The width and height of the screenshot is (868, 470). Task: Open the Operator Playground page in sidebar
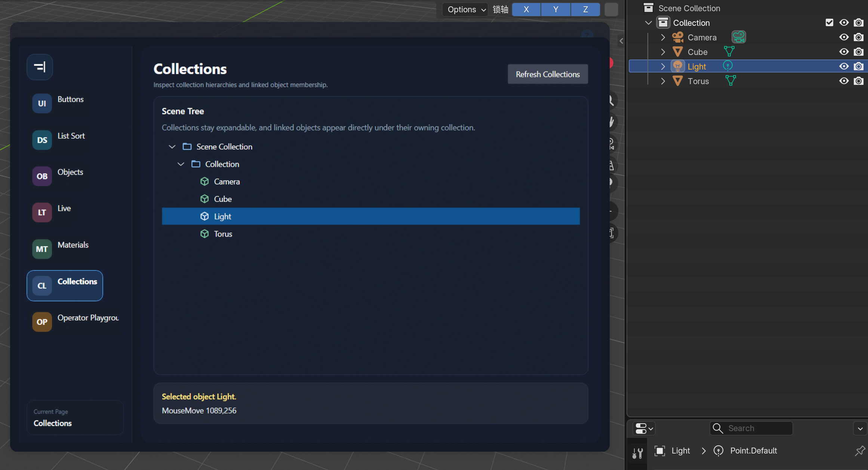click(75, 322)
